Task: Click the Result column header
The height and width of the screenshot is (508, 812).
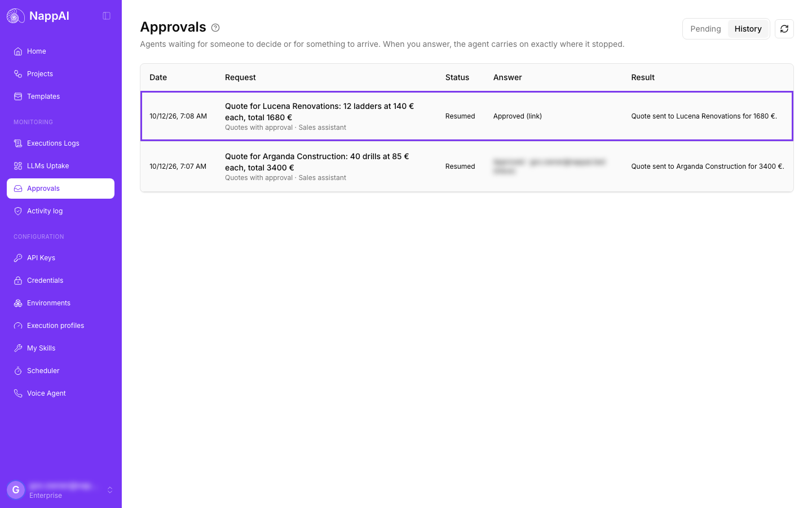Action: 643,77
